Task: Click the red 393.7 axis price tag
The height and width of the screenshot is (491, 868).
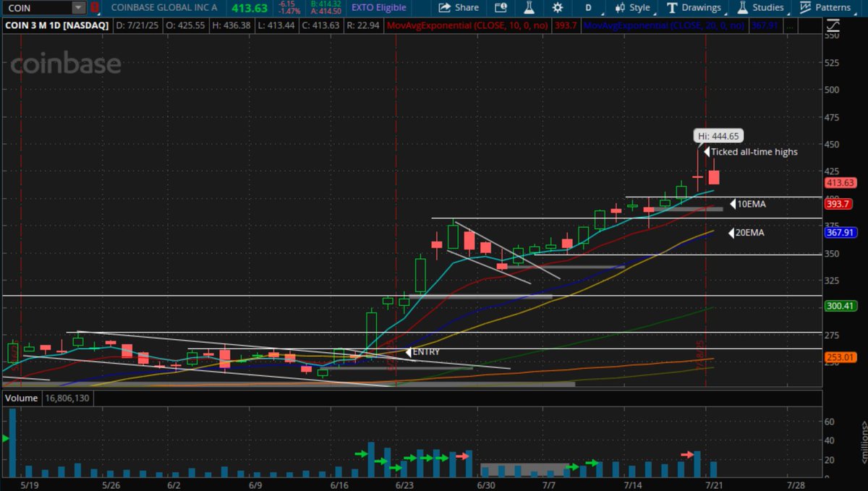Action: [838, 205]
